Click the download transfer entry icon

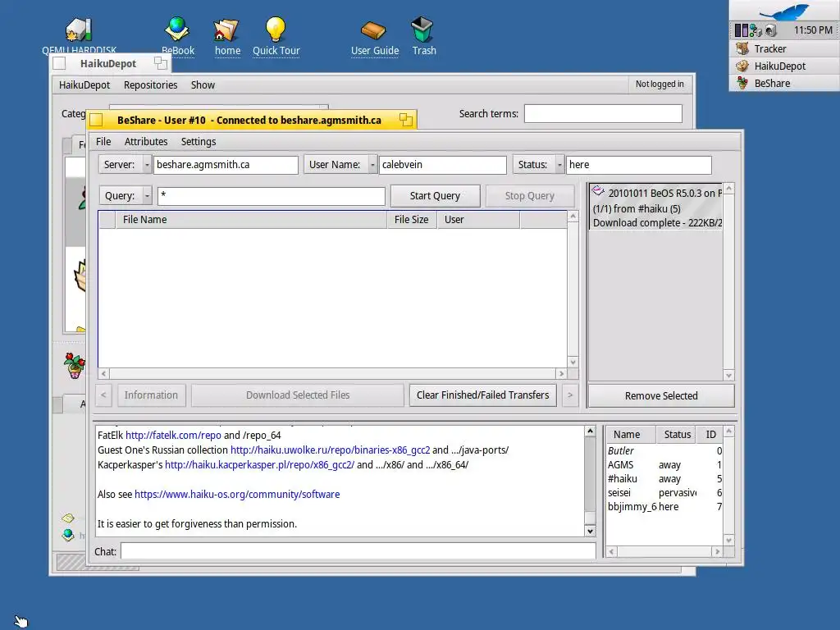point(598,192)
